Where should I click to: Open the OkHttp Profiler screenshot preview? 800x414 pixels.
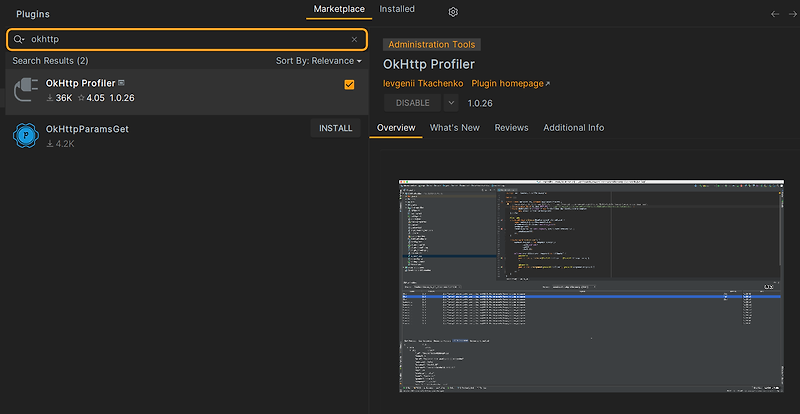tap(591, 286)
